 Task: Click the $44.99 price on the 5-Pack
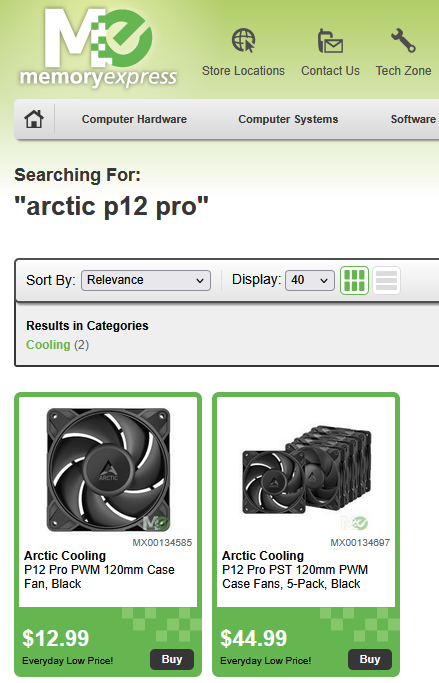point(253,638)
